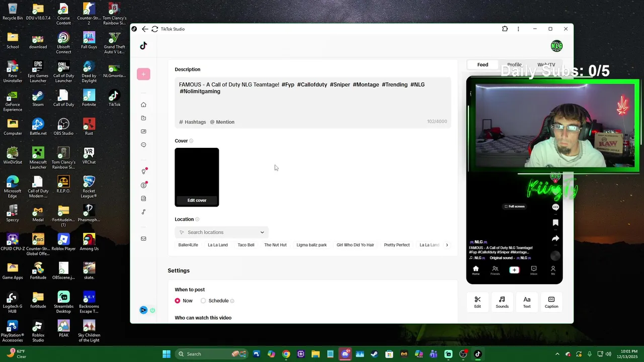
Task: Click the TikTok logo in Studio header
Action: pos(143,46)
